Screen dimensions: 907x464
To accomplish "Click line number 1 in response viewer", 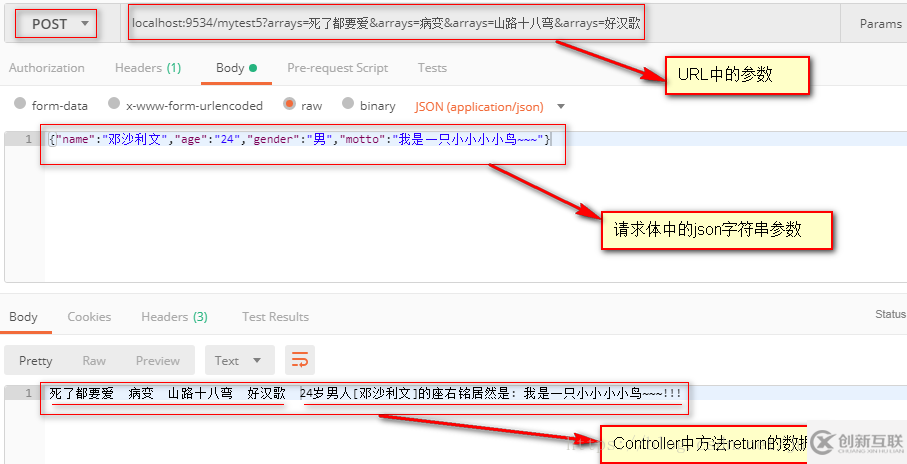I will [x=28, y=393].
